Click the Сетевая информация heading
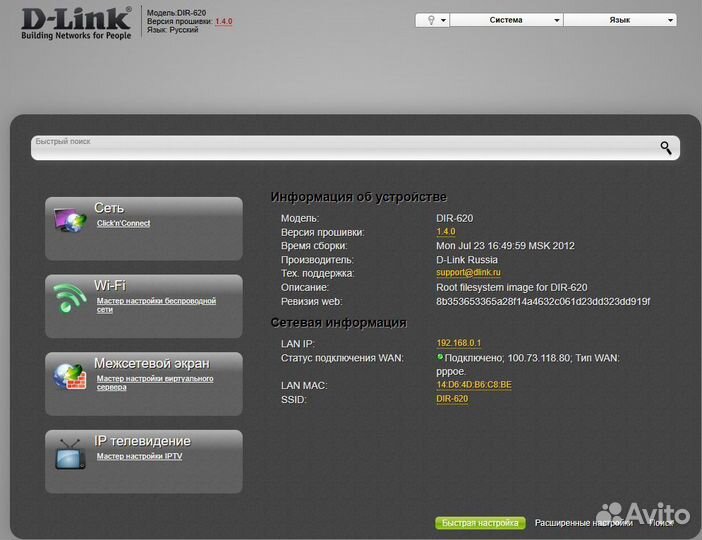702x540 pixels. click(x=338, y=323)
